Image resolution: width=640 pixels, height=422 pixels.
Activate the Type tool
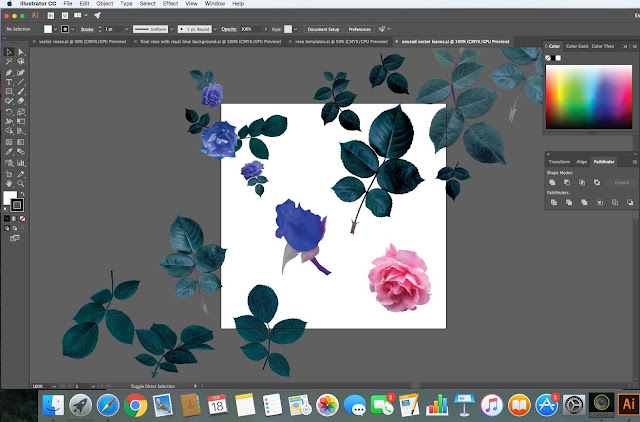pos(9,82)
